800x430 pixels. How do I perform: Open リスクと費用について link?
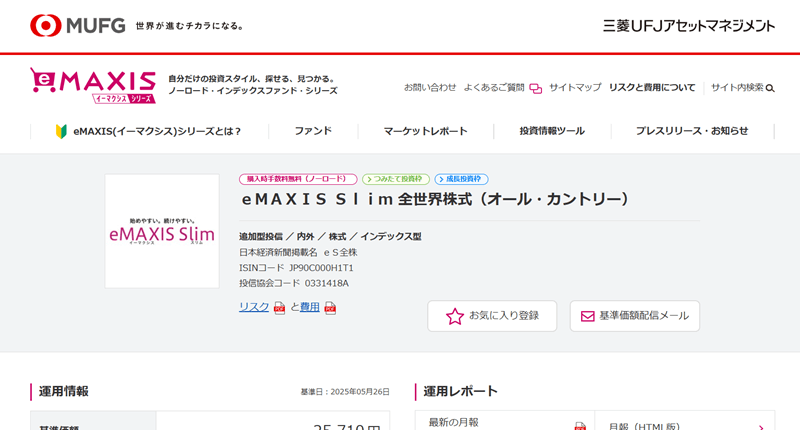coord(652,88)
